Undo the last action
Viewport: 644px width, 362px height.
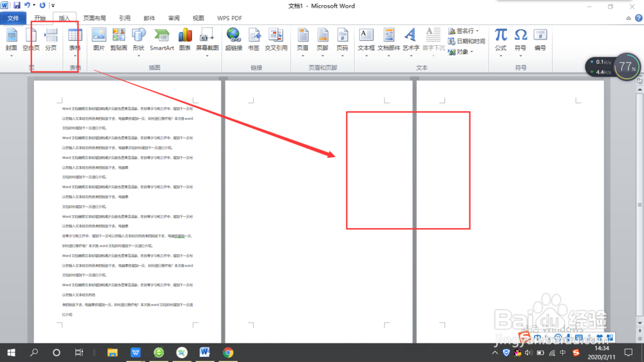27,5
